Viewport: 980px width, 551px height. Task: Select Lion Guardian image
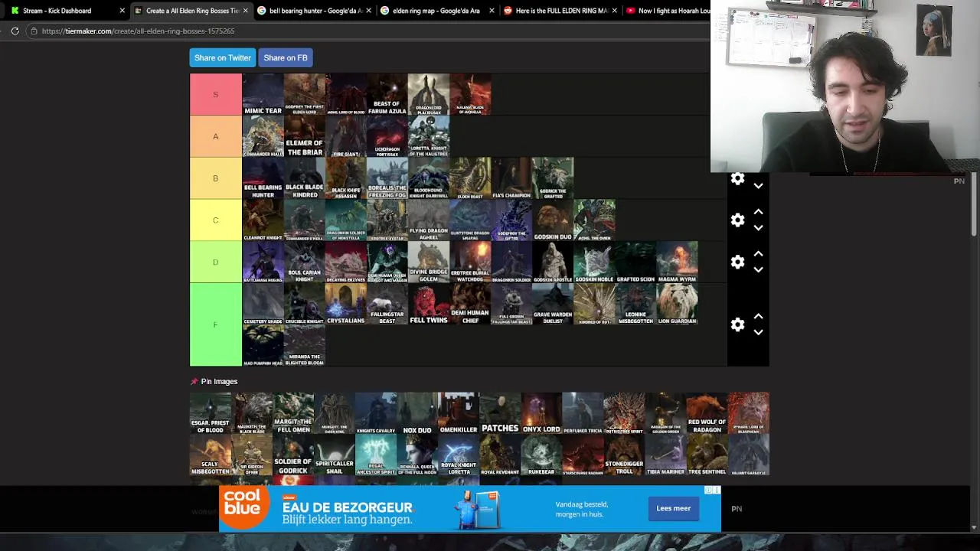677,304
